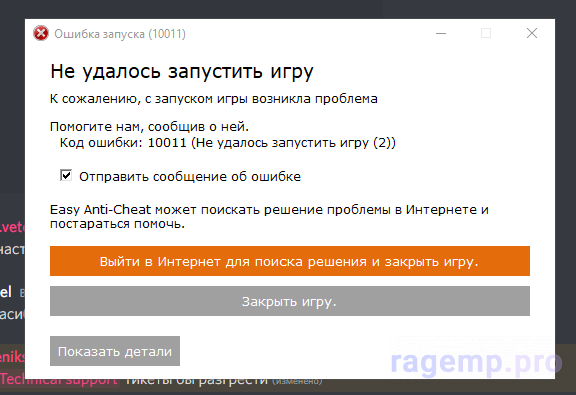Click 'К сожалению, с запуском игры возникла проблема' text
The height and width of the screenshot is (395, 576).
[214, 99]
